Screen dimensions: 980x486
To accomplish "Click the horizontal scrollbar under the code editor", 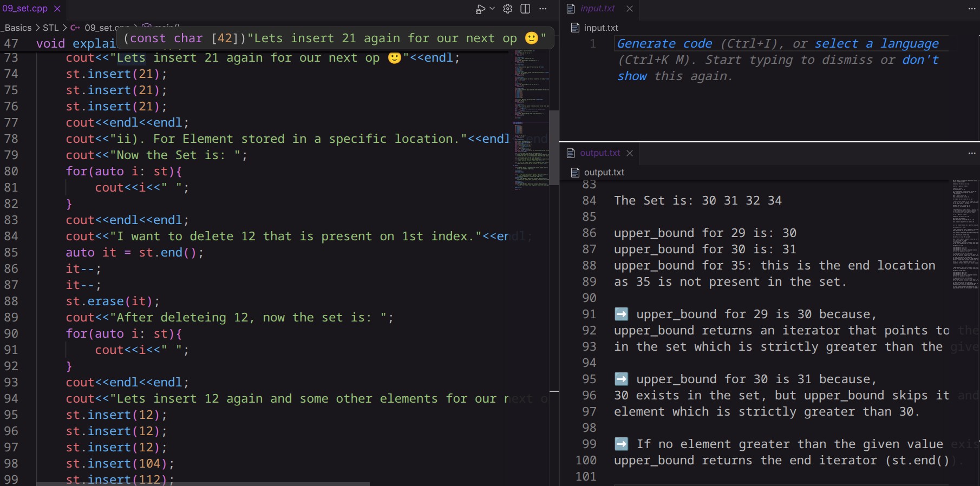I will click(x=203, y=483).
